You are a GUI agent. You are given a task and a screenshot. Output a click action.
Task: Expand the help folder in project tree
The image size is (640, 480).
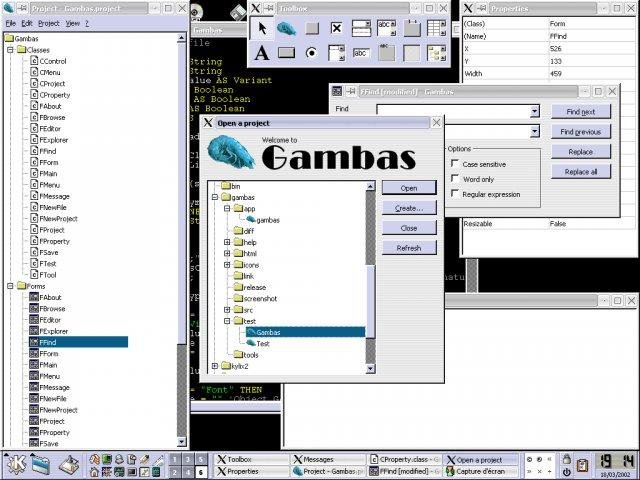click(227, 242)
